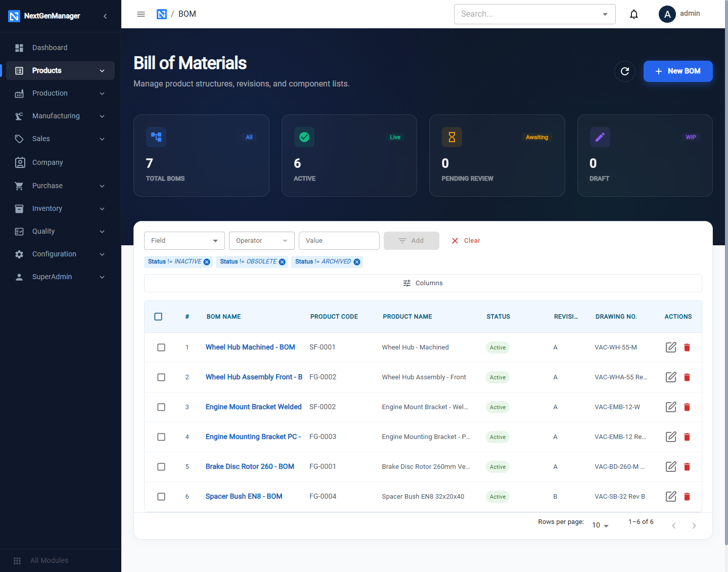The height and width of the screenshot is (572, 728).
Task: Click the refresh icon beside New BOM
Action: pyautogui.click(x=625, y=71)
